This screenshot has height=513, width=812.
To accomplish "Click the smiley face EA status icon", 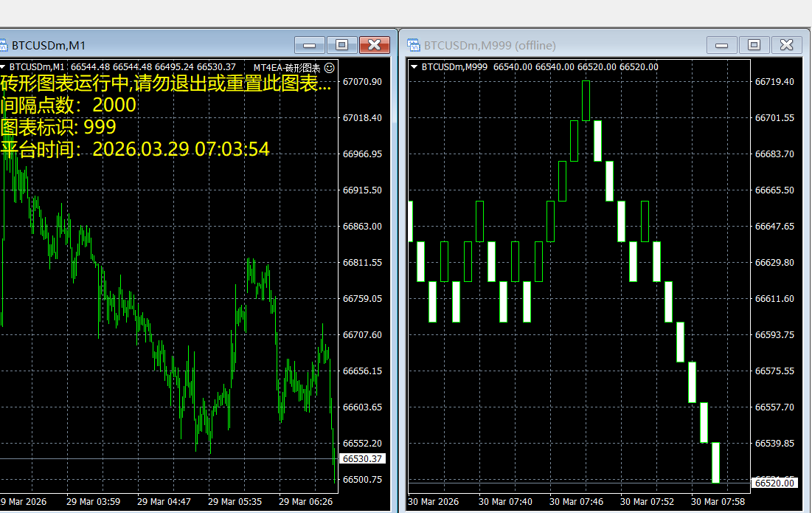I will pyautogui.click(x=330, y=67).
